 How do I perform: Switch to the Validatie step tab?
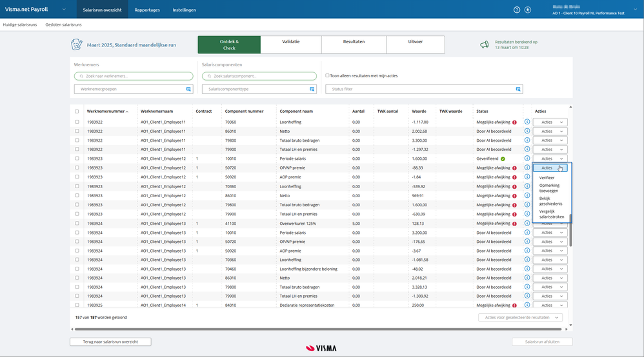click(x=291, y=44)
